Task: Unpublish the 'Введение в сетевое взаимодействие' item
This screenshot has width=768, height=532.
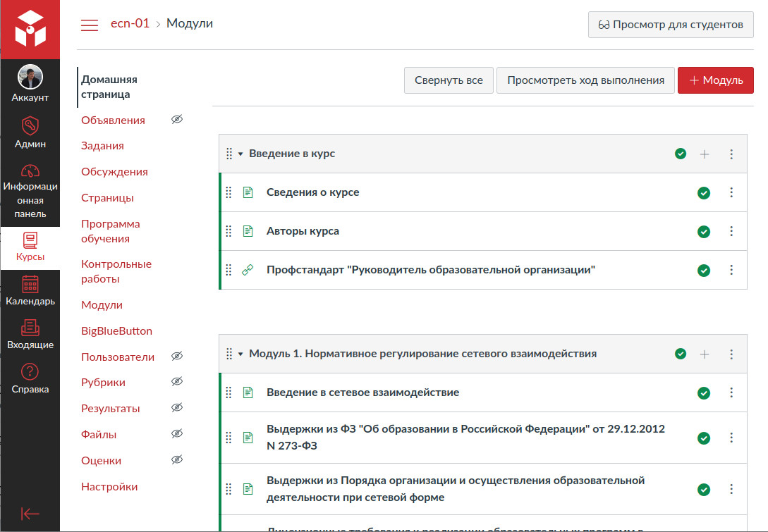Action: pos(703,393)
